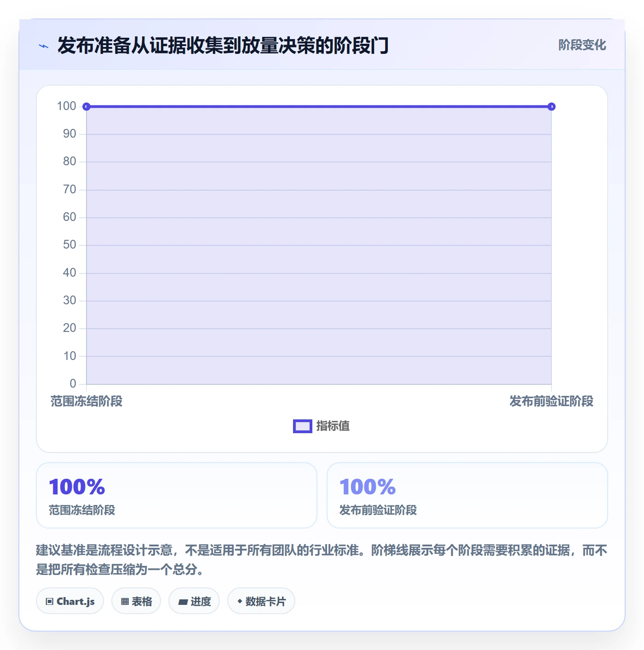Click the note paragraph starting 建议基准是流程设计示意
The image size is (644, 650).
[322, 560]
